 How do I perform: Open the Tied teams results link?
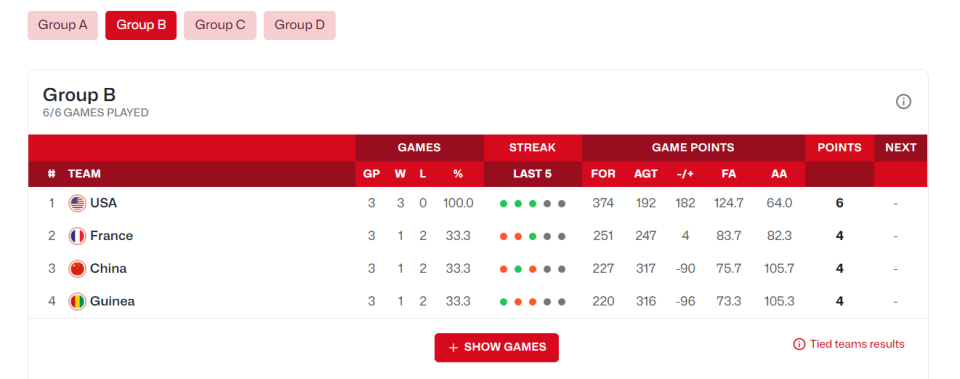tap(857, 344)
